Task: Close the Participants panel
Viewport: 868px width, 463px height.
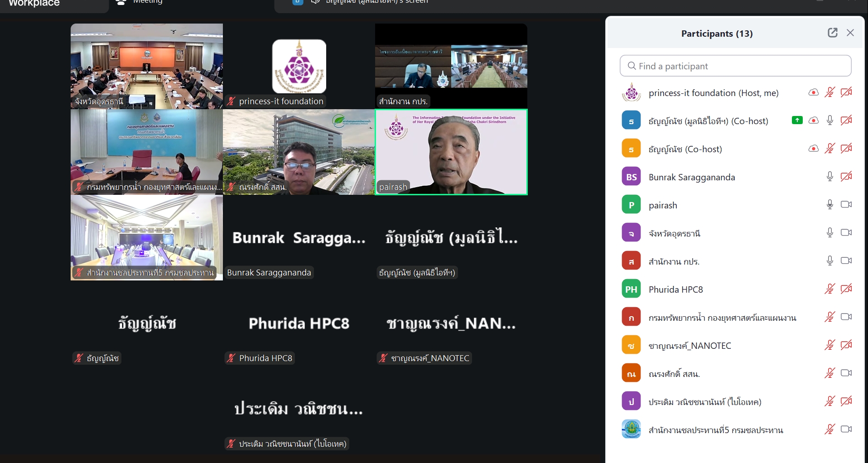Action: 850,33
